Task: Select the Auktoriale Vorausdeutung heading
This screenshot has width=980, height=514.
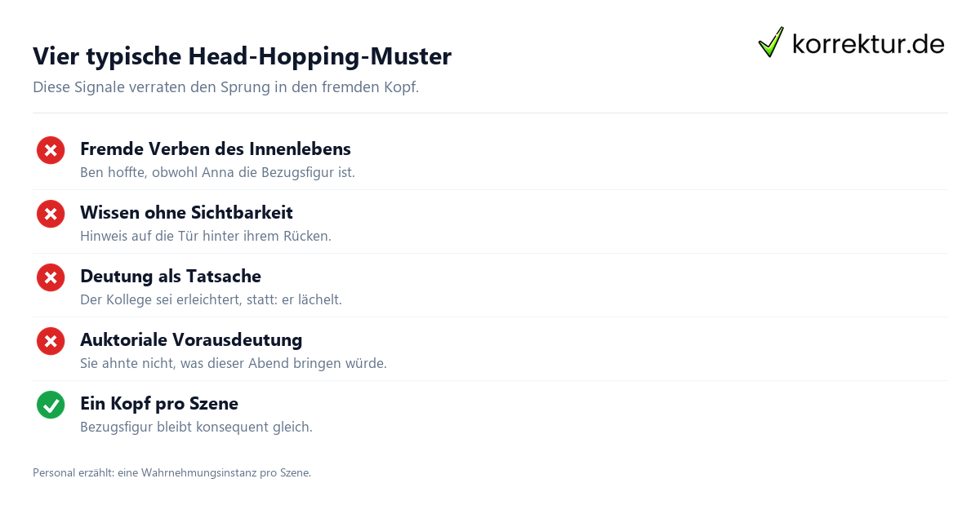Action: click(191, 340)
